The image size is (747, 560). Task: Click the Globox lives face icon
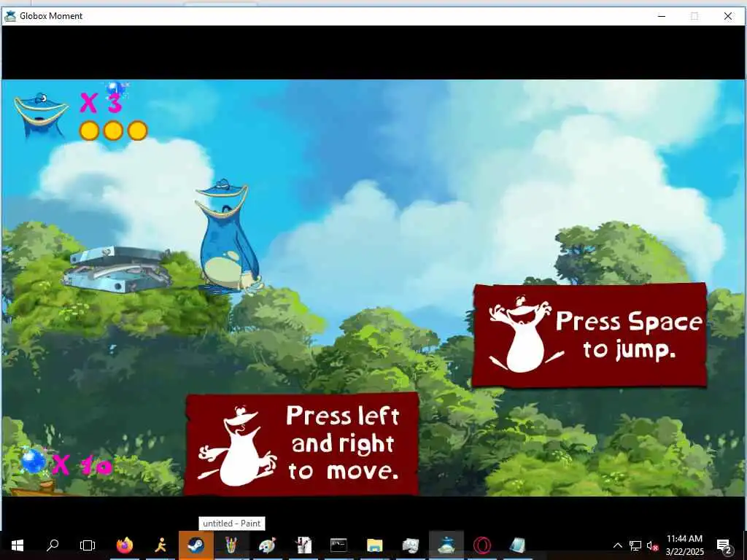click(41, 114)
